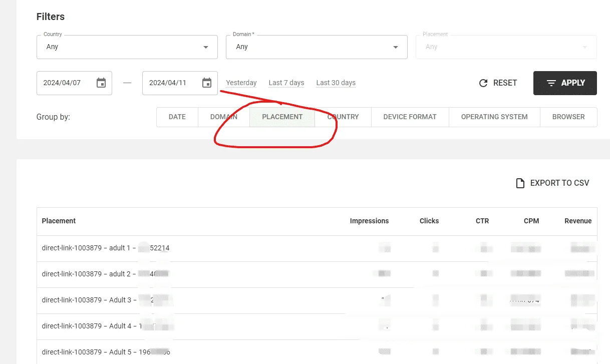Sort by Clicks column header

coord(429,221)
